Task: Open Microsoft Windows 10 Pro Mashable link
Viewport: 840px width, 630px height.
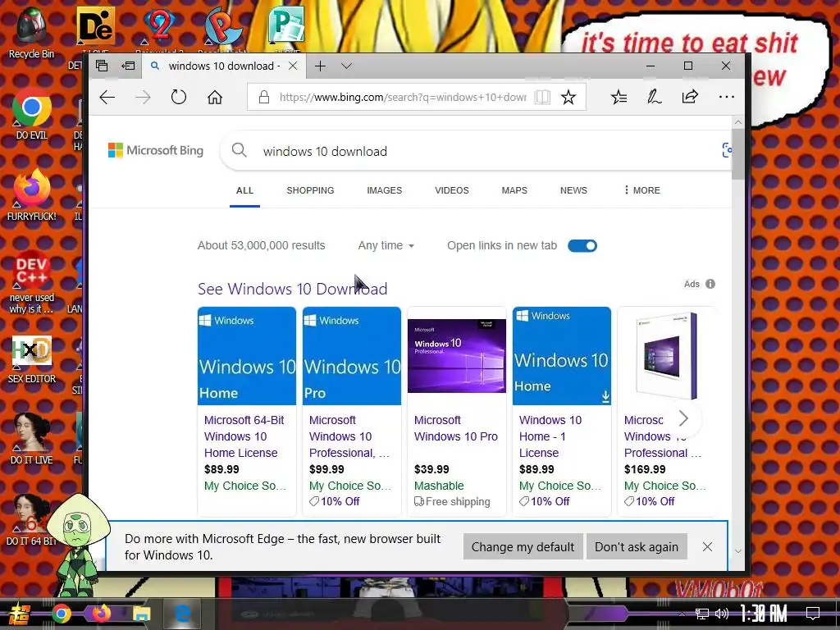Action: pos(456,428)
